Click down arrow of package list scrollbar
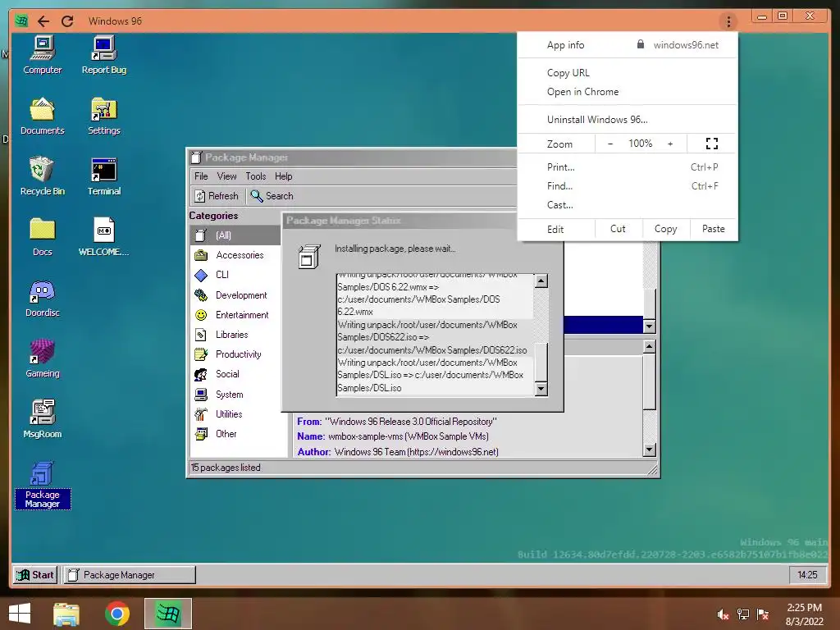Image resolution: width=840 pixels, height=630 pixels. tap(650, 326)
